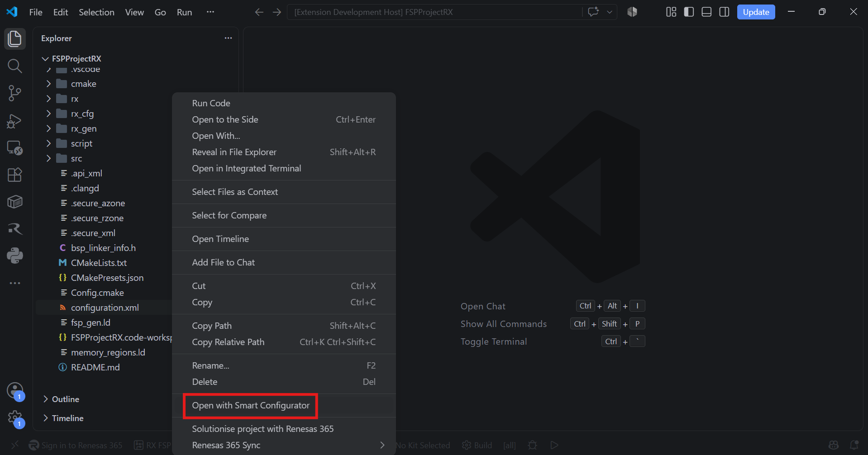Click the Customize Layout icon
Viewport: 868px width, 455px height.
[671, 12]
